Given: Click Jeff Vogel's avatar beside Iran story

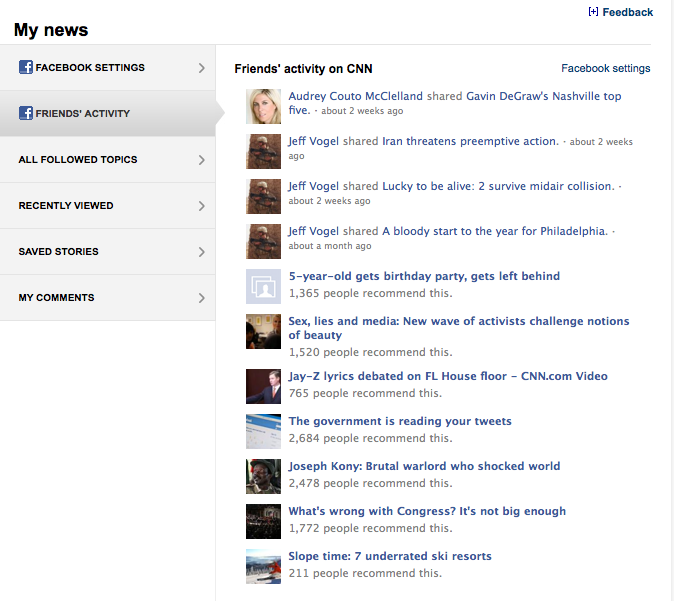Looking at the screenshot, I should pos(263,151).
